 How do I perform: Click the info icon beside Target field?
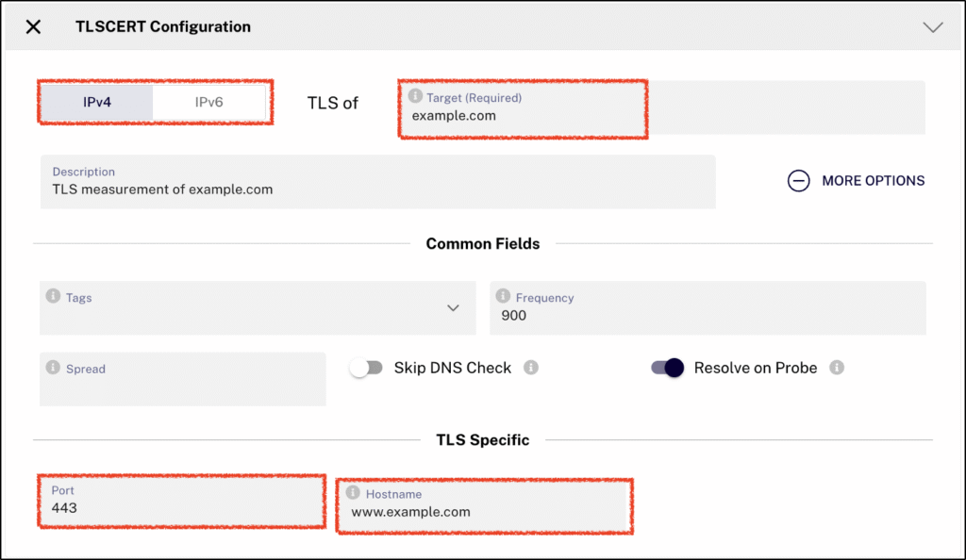pyautogui.click(x=415, y=97)
